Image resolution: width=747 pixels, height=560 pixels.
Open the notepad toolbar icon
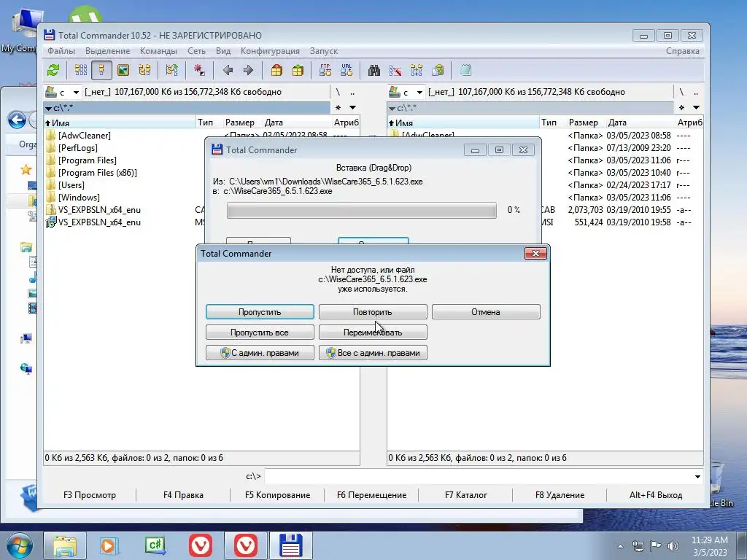point(465,71)
